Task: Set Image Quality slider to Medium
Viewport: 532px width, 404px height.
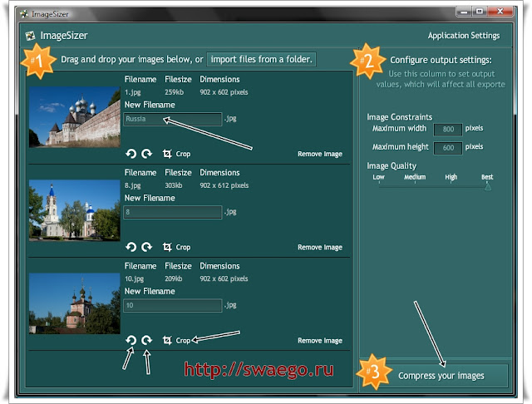Action: click(x=415, y=178)
